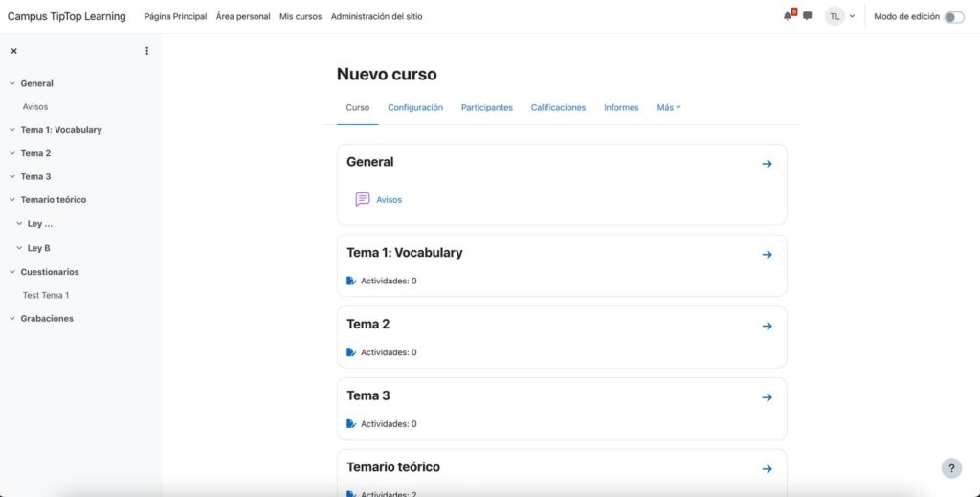Open the Calificaciones tab
This screenshot has width=980, height=497.
click(558, 108)
